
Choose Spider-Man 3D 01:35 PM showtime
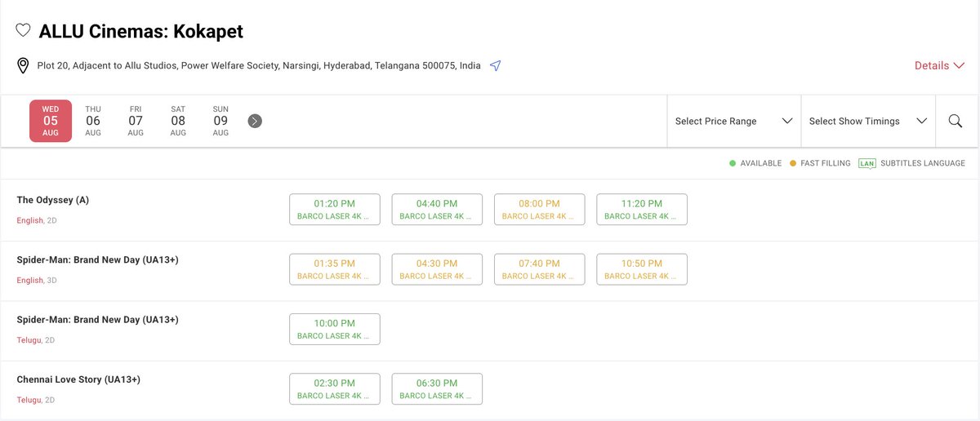(x=335, y=269)
